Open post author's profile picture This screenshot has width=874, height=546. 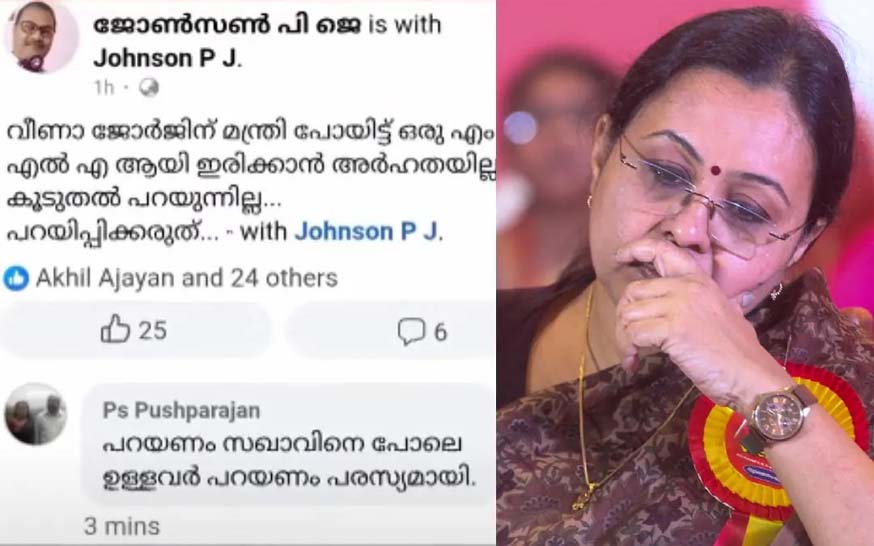coord(40,37)
